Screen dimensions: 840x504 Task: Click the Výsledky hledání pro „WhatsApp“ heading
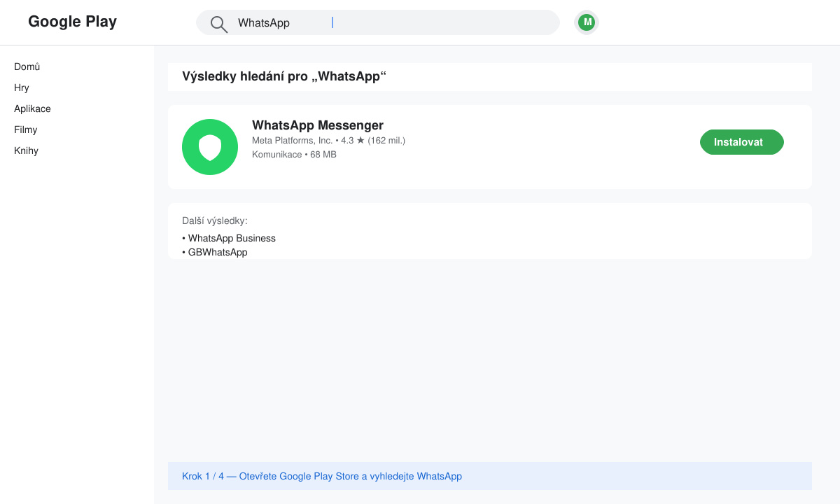pos(284,76)
